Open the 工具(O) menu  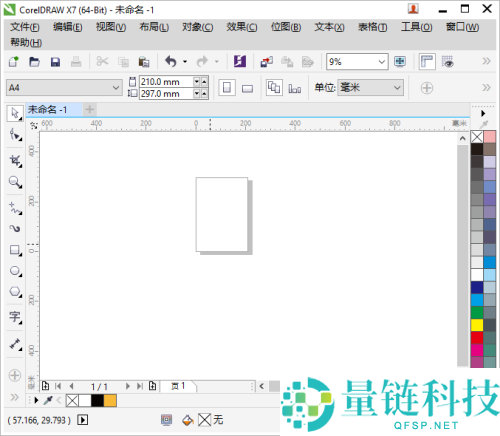[x=417, y=27]
